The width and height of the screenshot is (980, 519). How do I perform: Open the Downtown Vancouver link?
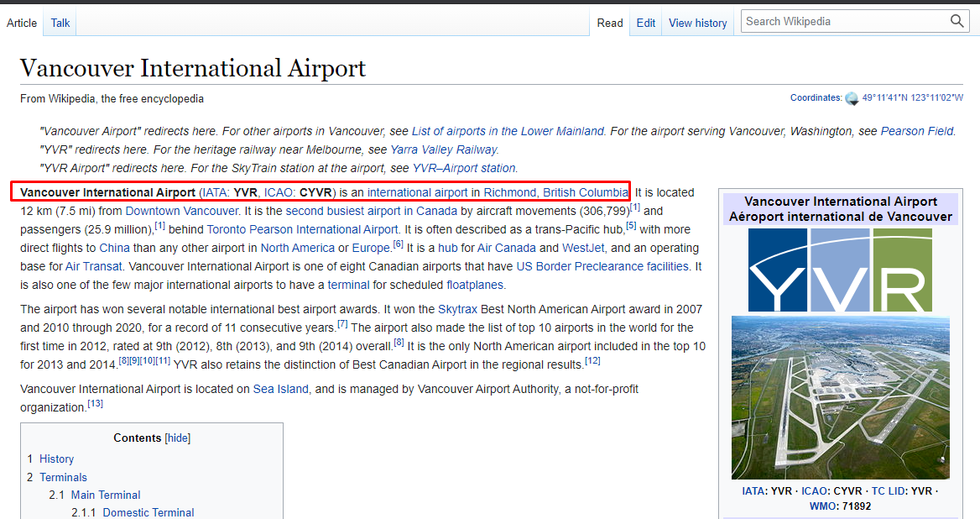point(182,211)
